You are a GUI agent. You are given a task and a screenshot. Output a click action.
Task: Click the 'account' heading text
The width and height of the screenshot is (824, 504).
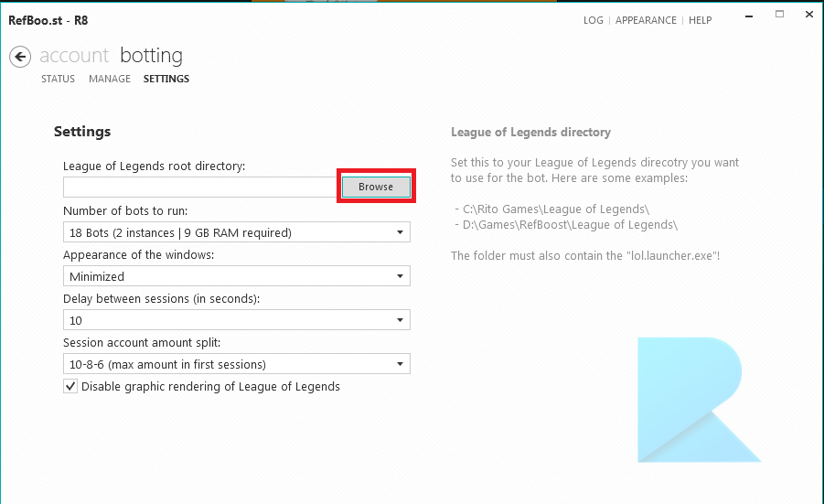(x=74, y=55)
